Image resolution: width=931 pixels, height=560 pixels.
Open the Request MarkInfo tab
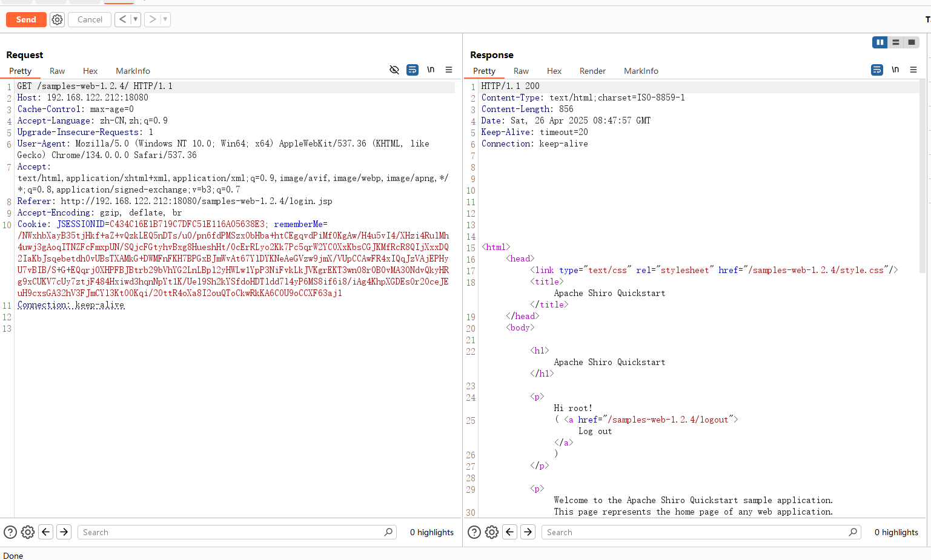tap(133, 71)
